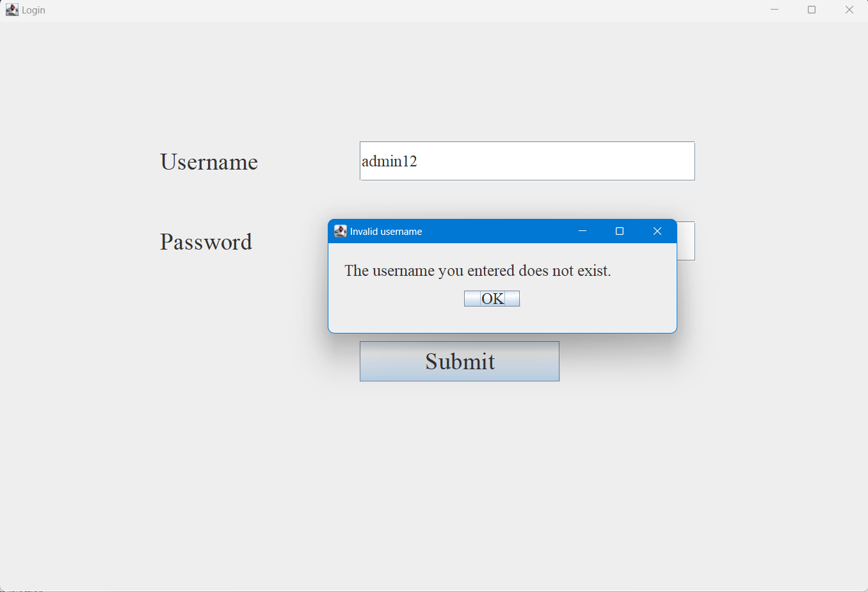
Task: Click the Invalid username dialog icon
Action: (x=340, y=231)
